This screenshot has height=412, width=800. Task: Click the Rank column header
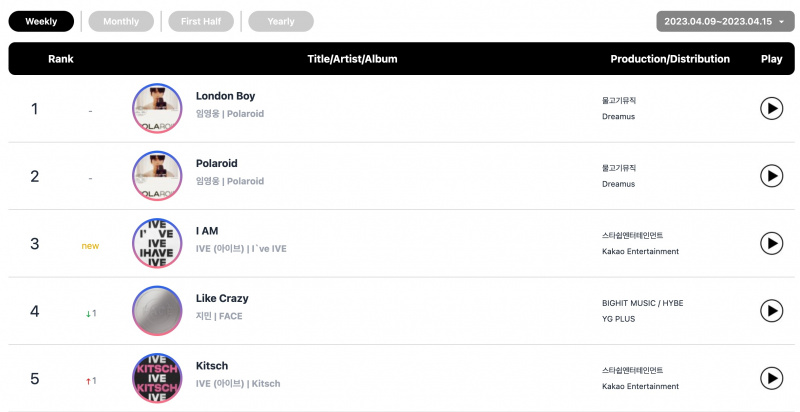coord(61,59)
